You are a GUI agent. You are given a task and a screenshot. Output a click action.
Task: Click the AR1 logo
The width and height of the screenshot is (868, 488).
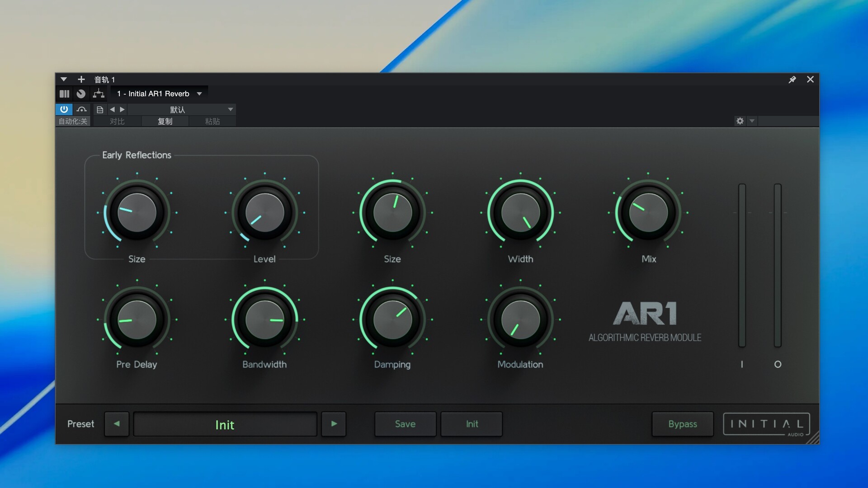tap(645, 313)
